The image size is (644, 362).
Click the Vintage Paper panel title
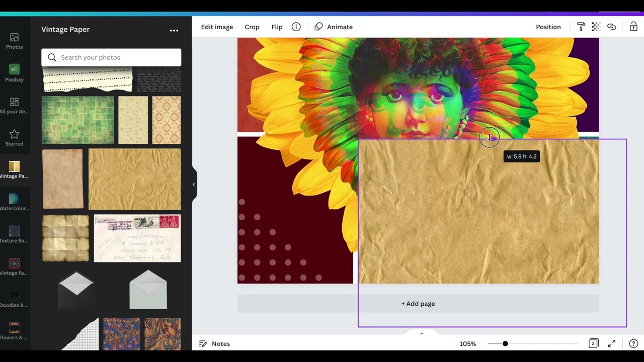pos(65,30)
